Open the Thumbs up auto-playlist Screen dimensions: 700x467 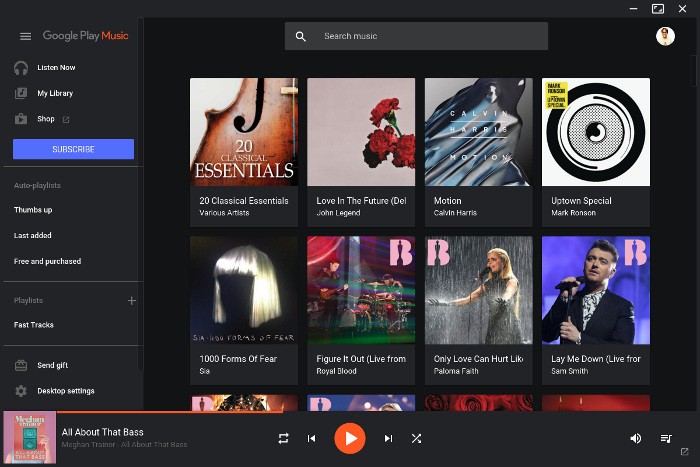click(33, 210)
